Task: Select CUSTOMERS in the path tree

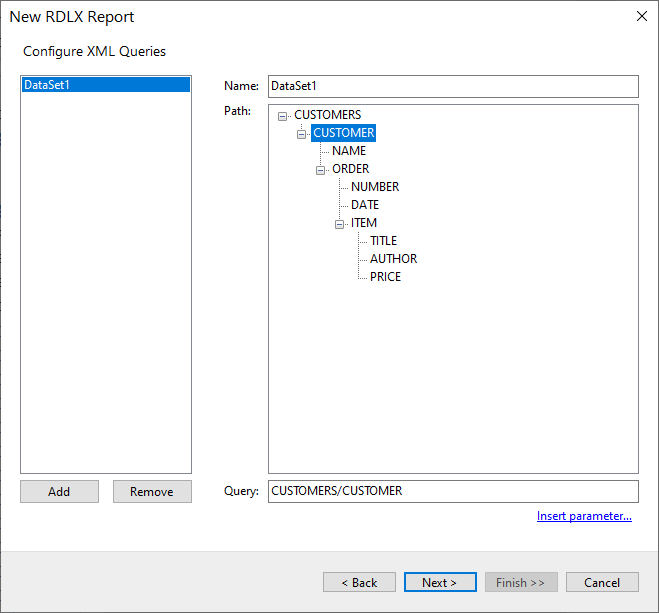Action: pyautogui.click(x=327, y=115)
